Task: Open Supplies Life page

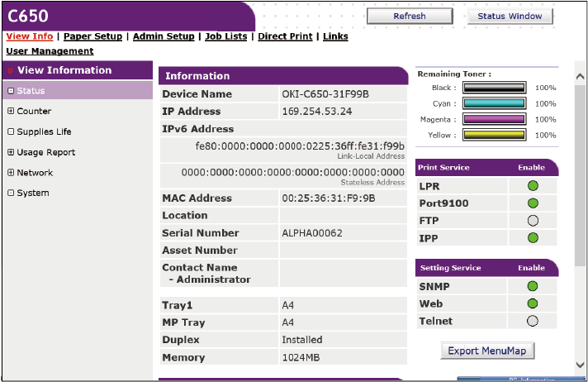Action: [x=44, y=131]
